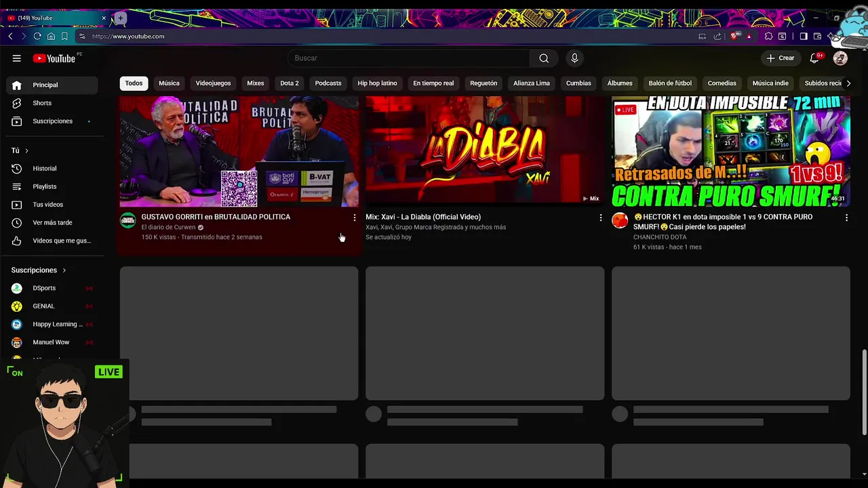868x488 pixels.
Task: Open the notifications bell
Action: point(815,58)
